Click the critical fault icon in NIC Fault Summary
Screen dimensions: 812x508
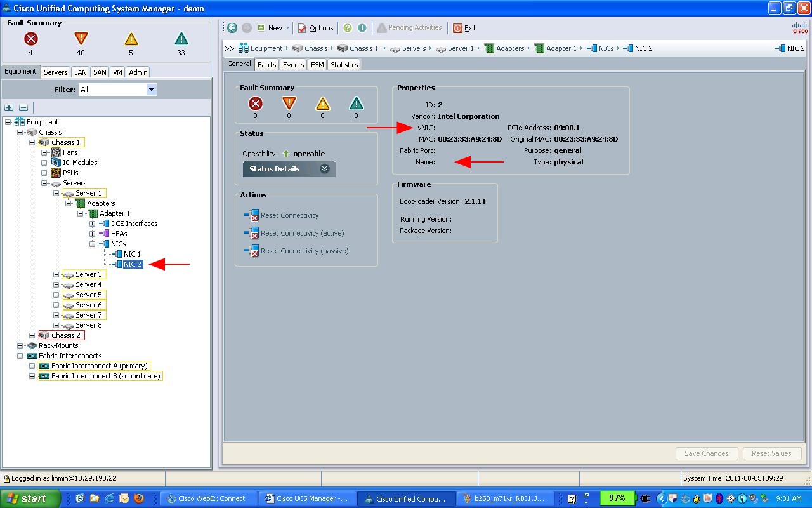(255, 104)
